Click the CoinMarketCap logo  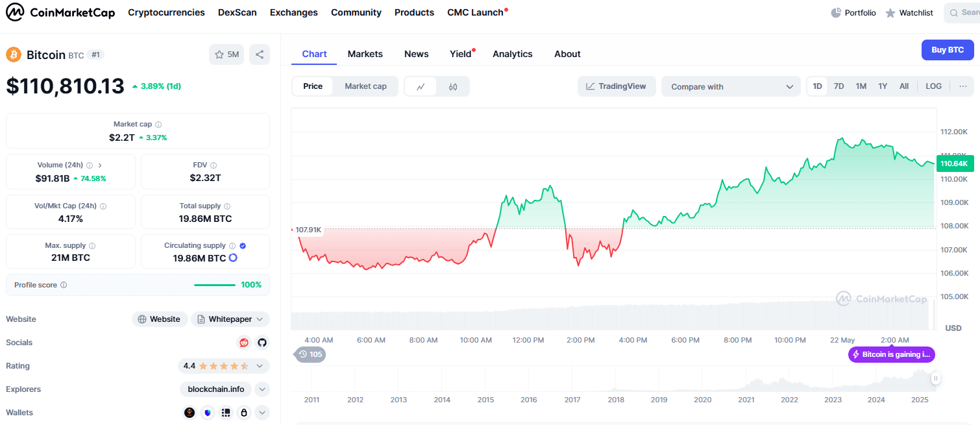[x=60, y=12]
